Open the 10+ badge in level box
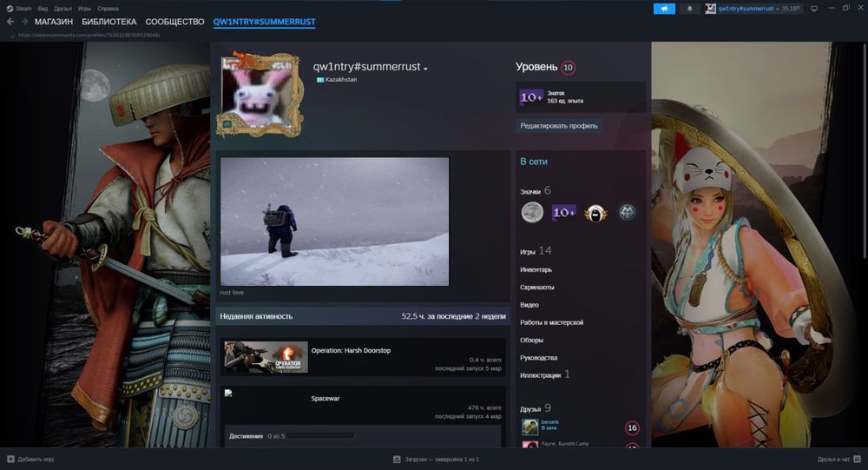 point(531,97)
